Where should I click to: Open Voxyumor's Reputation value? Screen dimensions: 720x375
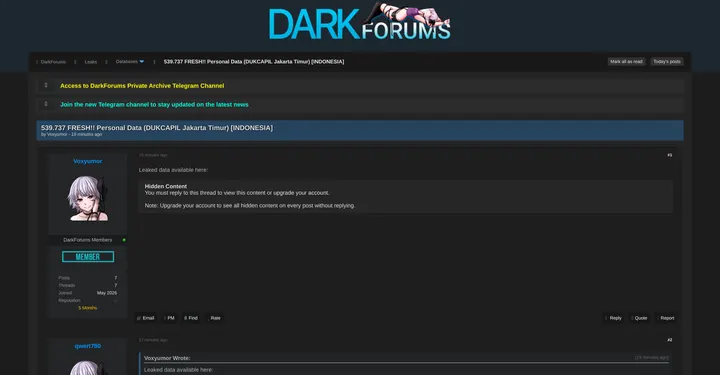click(115, 301)
